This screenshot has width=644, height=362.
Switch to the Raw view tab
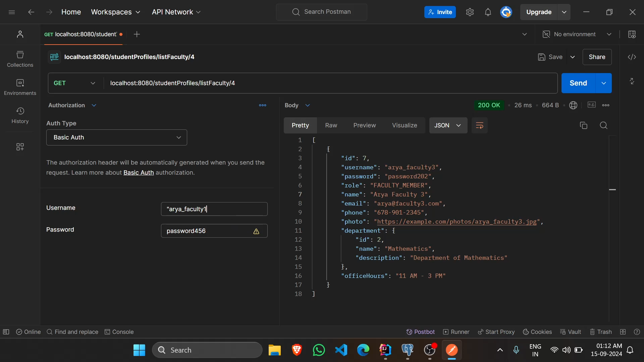click(331, 125)
